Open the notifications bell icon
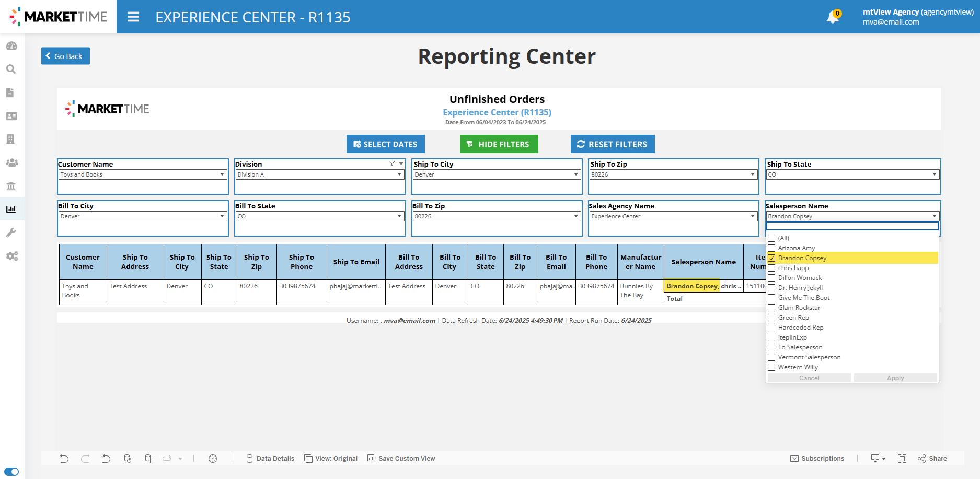Image resolution: width=980 pixels, height=479 pixels. [x=833, y=17]
